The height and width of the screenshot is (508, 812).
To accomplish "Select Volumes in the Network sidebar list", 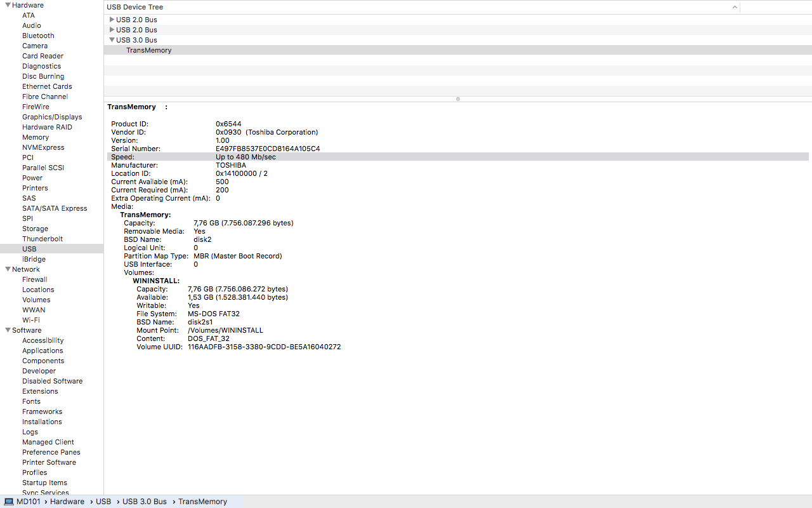I will pos(36,300).
